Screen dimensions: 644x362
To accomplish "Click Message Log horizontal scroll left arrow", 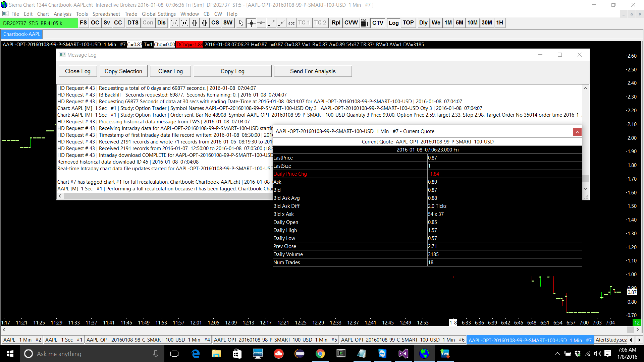I will click(x=60, y=196).
